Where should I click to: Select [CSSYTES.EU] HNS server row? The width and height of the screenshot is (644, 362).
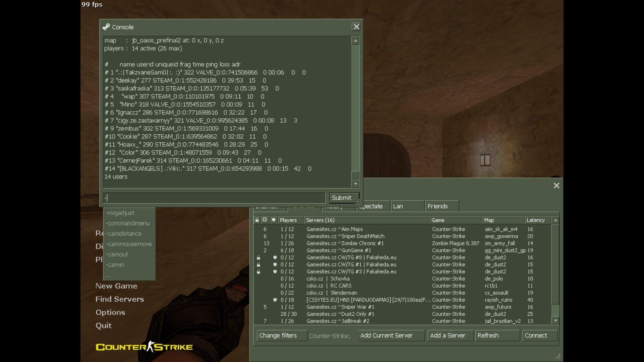pyautogui.click(x=402, y=300)
